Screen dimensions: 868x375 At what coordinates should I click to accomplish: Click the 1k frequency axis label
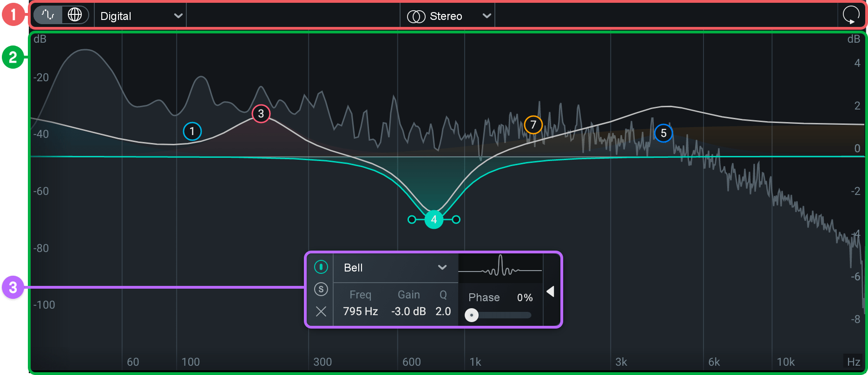coord(475,362)
